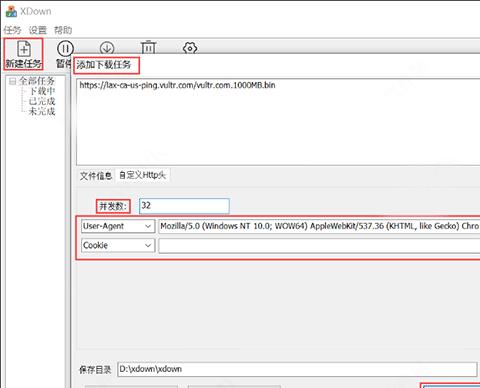Click the 并发数 label

(113, 206)
